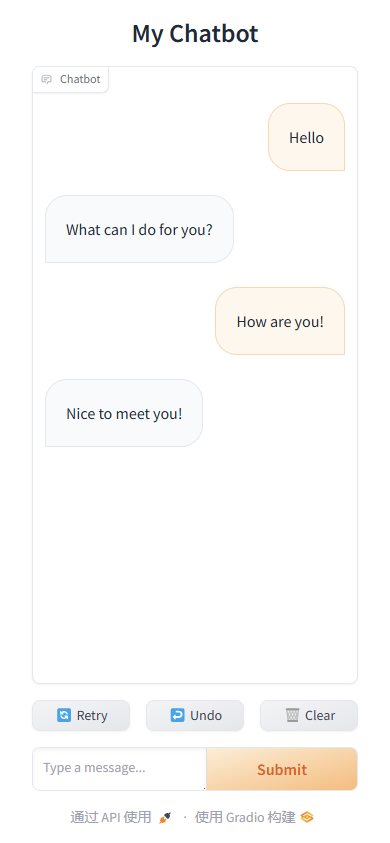Click the Undo button label
Screen dimensions: 390x843
(x=206, y=716)
